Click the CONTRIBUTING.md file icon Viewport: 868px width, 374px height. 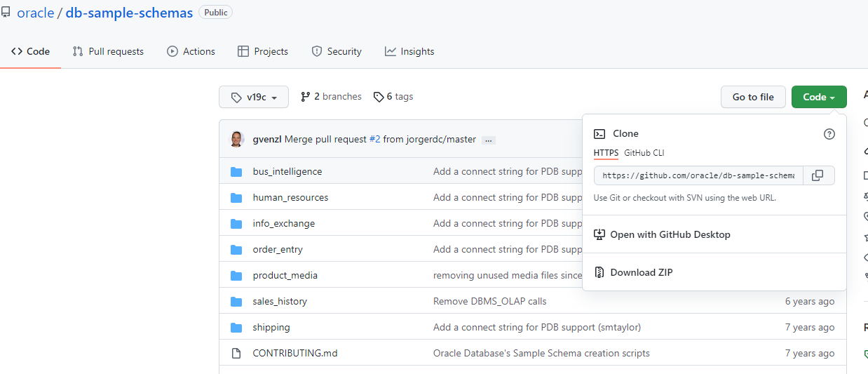click(236, 353)
